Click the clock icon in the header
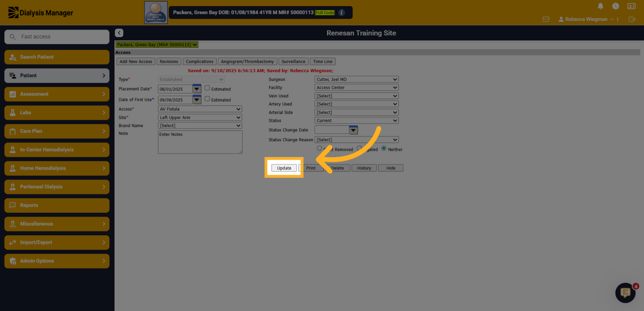644x311 pixels. click(616, 6)
